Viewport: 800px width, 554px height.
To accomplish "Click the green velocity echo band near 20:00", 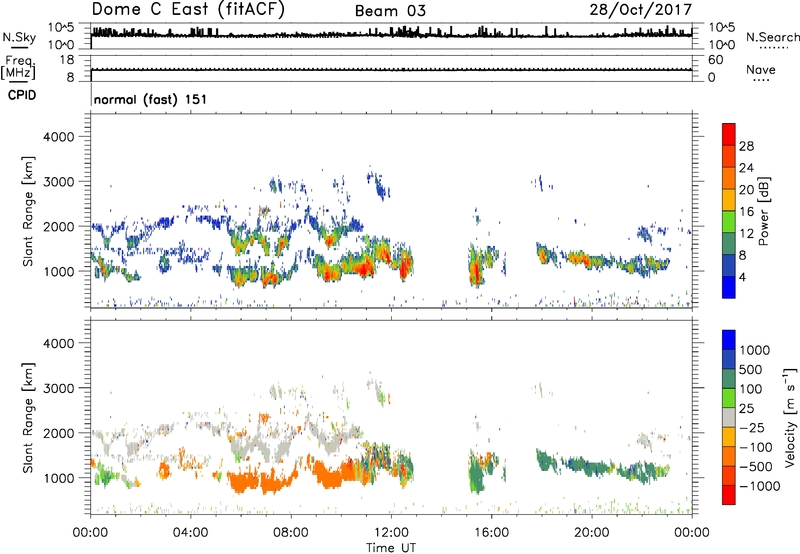I will click(592, 466).
